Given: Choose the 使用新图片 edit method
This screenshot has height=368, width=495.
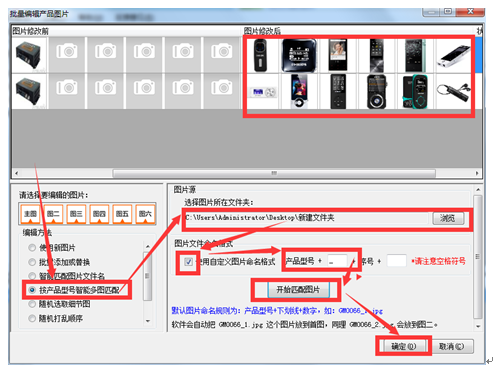Looking at the screenshot, I should [x=52, y=248].
